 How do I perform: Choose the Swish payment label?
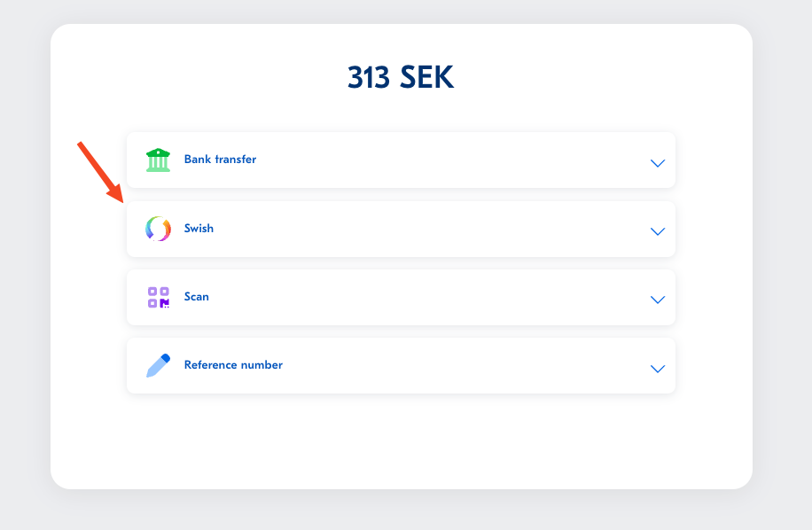[x=199, y=229]
